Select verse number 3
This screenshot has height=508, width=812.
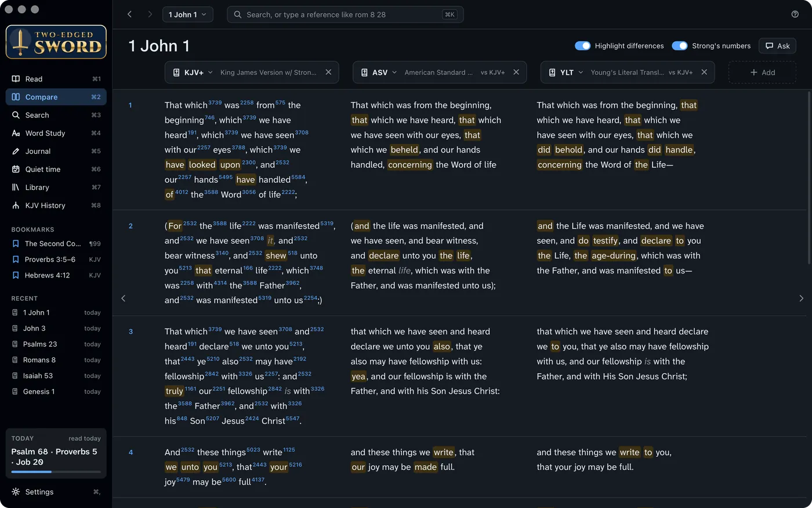click(130, 332)
